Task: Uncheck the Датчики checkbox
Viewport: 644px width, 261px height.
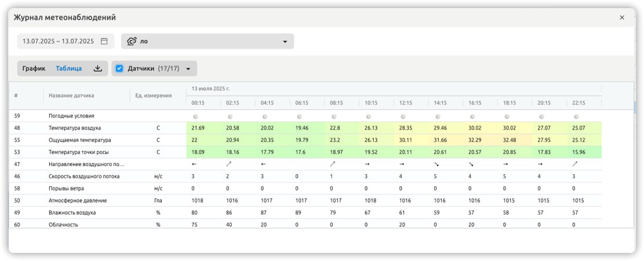Action: [119, 68]
